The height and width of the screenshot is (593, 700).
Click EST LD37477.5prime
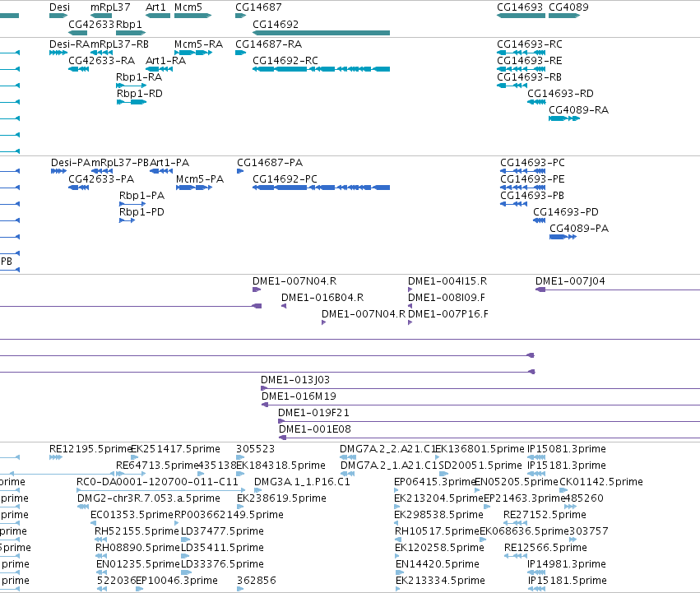click(x=222, y=531)
